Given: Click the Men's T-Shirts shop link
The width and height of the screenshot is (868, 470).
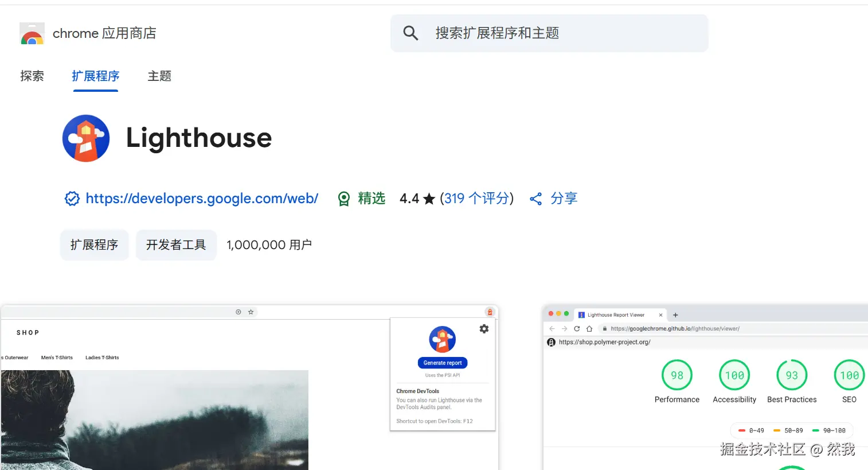Looking at the screenshot, I should (x=57, y=358).
